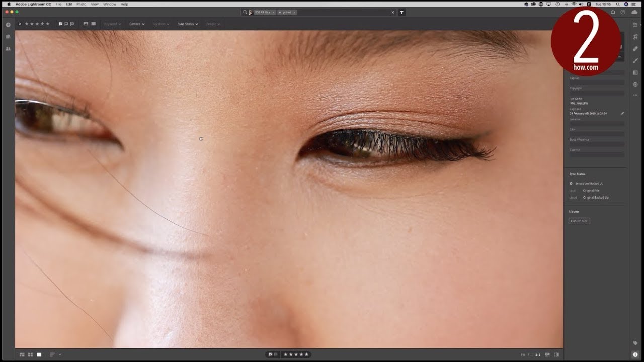Set the star rating filter in filter bar

point(37,24)
